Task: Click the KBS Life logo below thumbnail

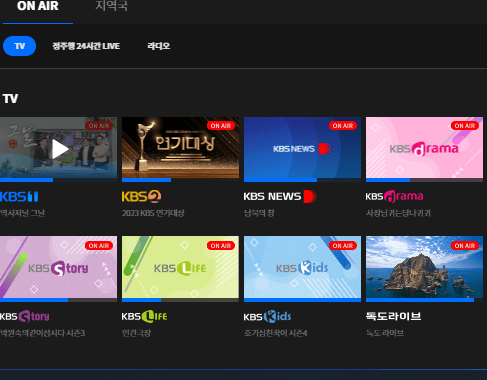Action: pos(144,316)
